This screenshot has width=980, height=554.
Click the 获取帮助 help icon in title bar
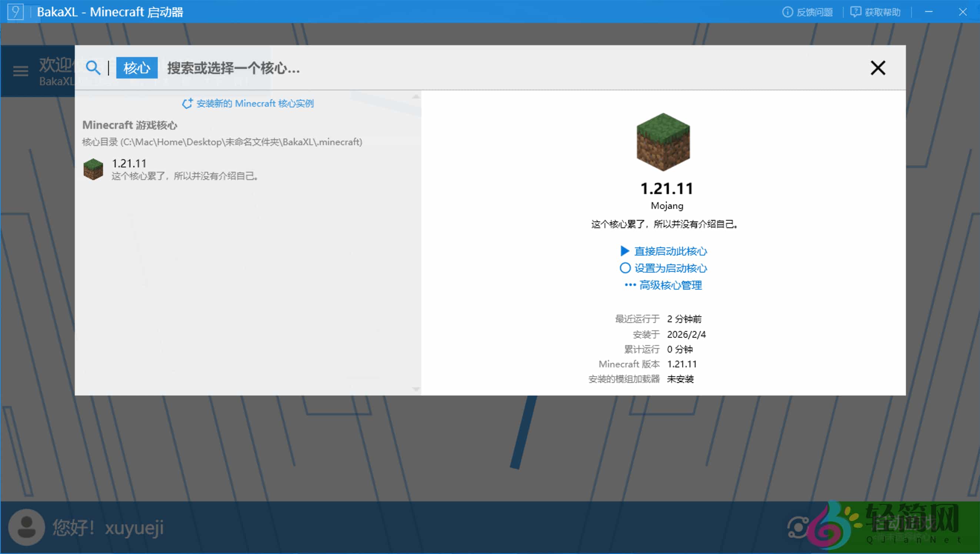tap(855, 12)
